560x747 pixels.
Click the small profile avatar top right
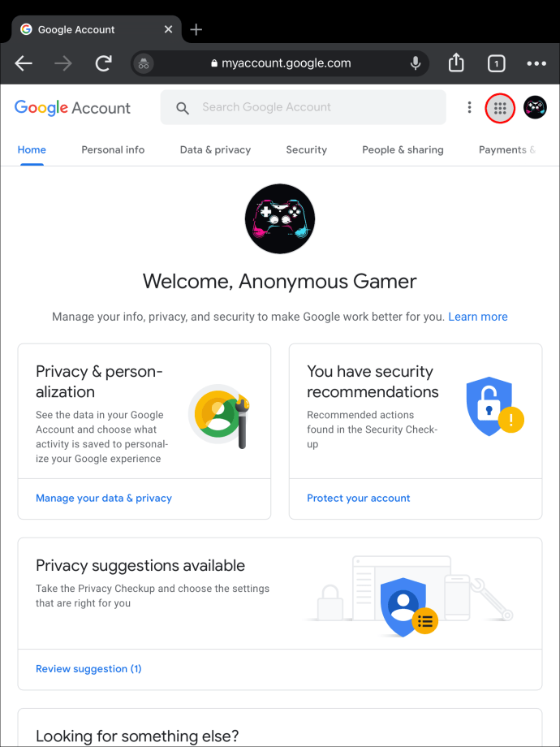coord(535,107)
